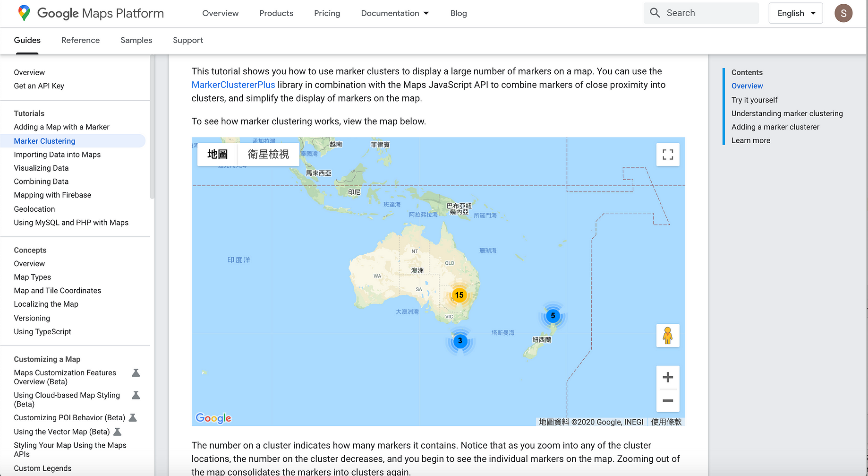The height and width of the screenshot is (476, 868).
Task: Open 'Map and Tile Coordinates' concept page
Action: pyautogui.click(x=58, y=291)
